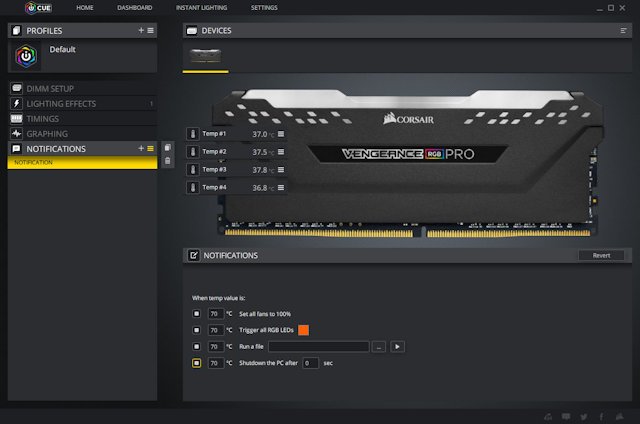This screenshot has width=640, height=424.
Task: Click the Temp #1 thermometer icon
Action: tap(193, 134)
